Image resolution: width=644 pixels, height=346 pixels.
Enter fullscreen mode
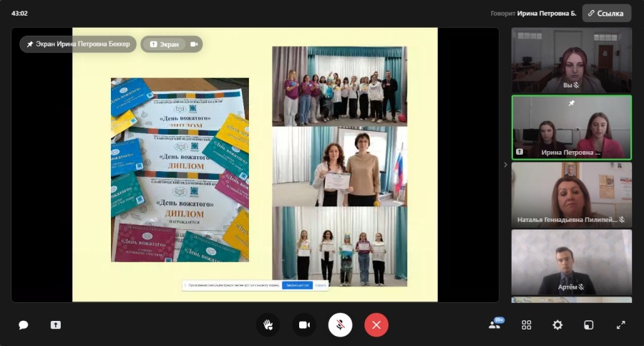click(620, 325)
